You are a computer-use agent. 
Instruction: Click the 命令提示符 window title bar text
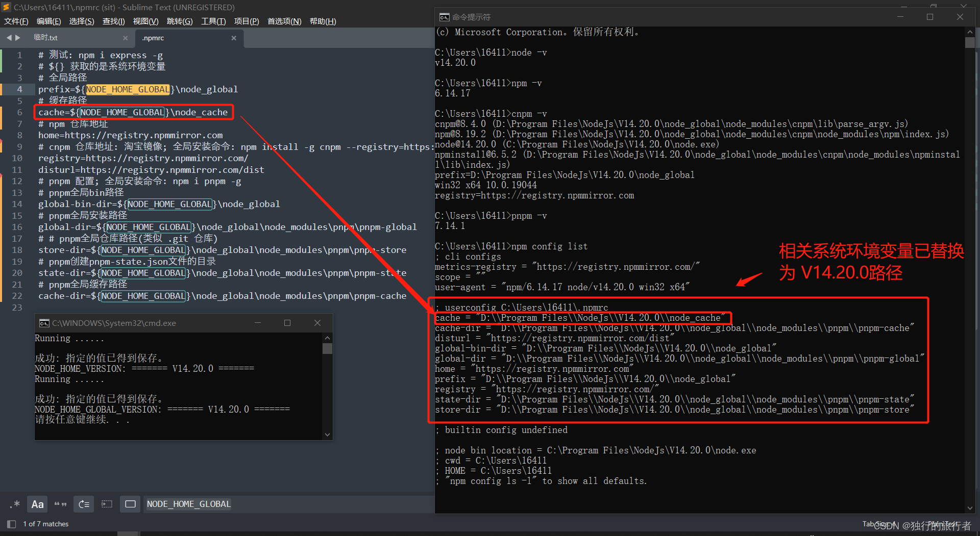click(471, 17)
